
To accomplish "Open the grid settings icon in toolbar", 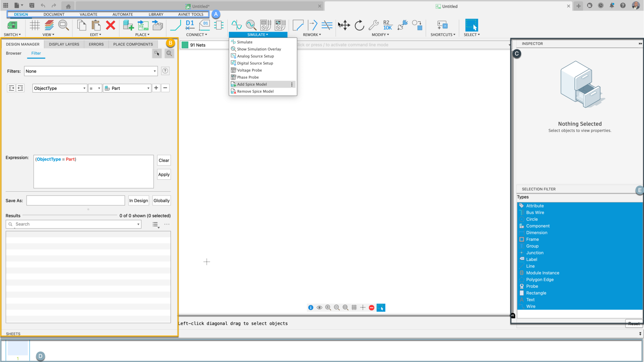I will (35, 25).
